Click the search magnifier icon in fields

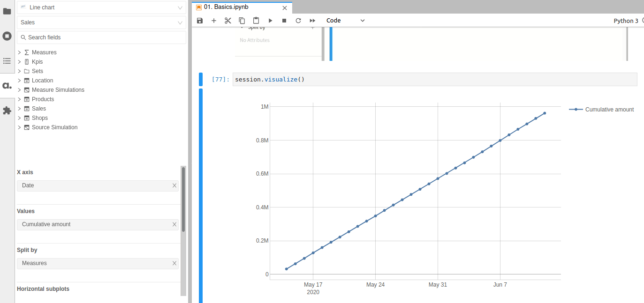pos(23,37)
